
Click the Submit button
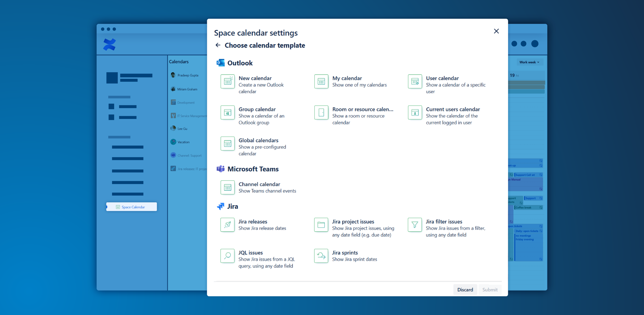pos(490,289)
